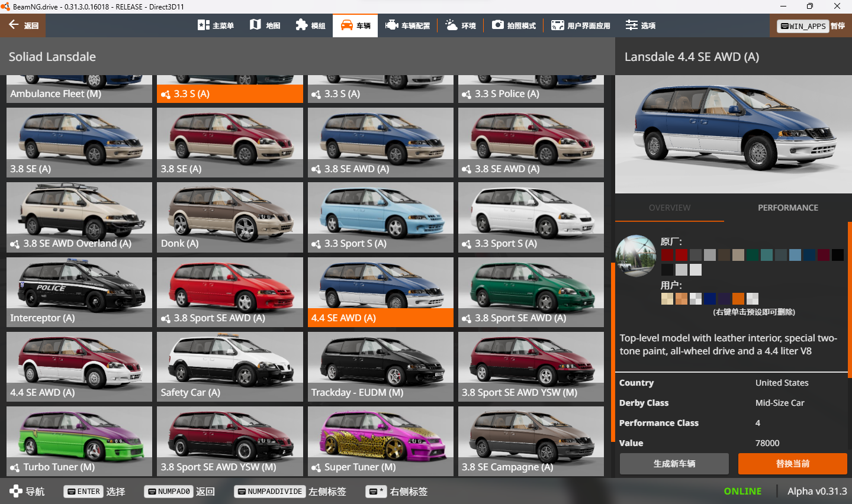The height and width of the screenshot is (504, 852).
Task: Click the Value 78000 row
Action: coord(731,443)
